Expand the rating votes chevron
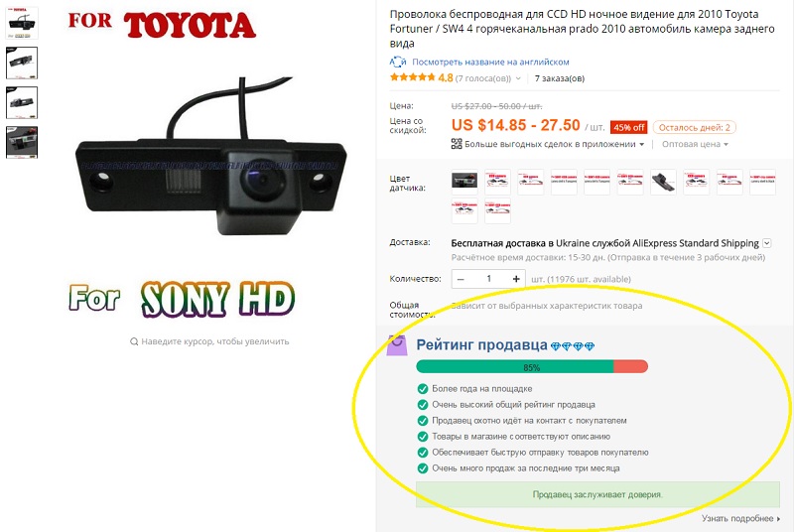The image size is (794, 532). pos(518,78)
